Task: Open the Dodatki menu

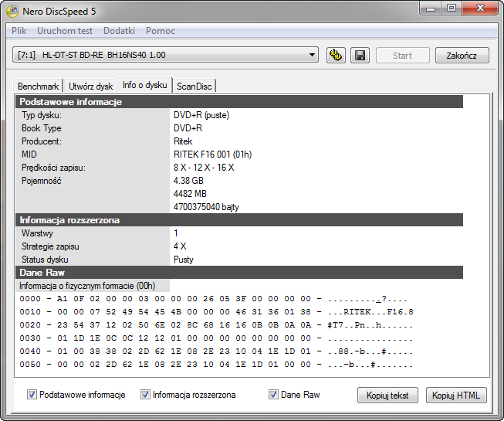Action: (x=119, y=31)
